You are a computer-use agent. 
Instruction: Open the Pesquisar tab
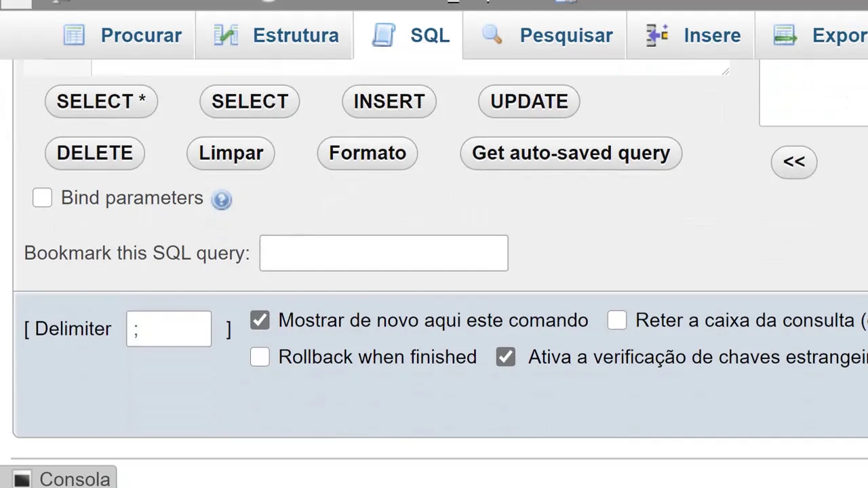coord(566,35)
